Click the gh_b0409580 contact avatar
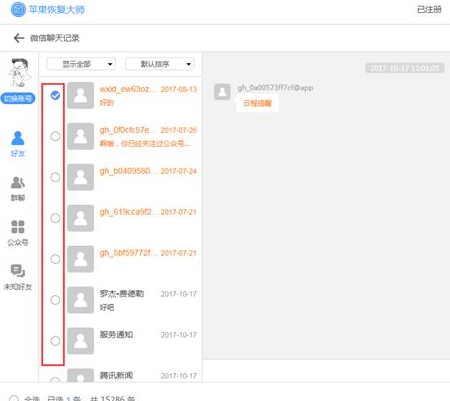Screen dimensions: 450x401 click(x=80, y=177)
